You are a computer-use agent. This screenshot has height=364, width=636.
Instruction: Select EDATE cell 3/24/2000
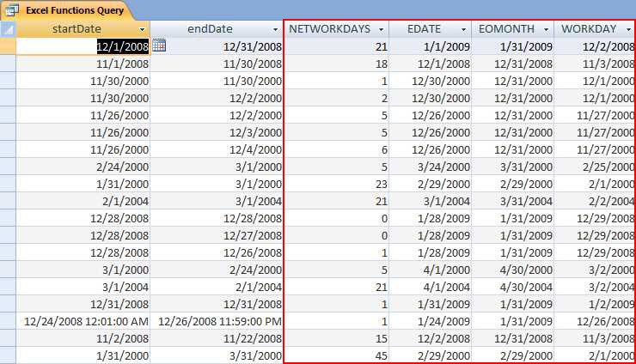[x=431, y=167]
